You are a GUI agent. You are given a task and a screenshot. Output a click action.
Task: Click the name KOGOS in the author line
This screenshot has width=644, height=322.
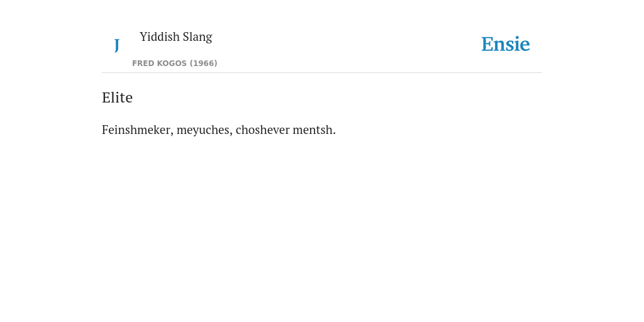(x=172, y=64)
